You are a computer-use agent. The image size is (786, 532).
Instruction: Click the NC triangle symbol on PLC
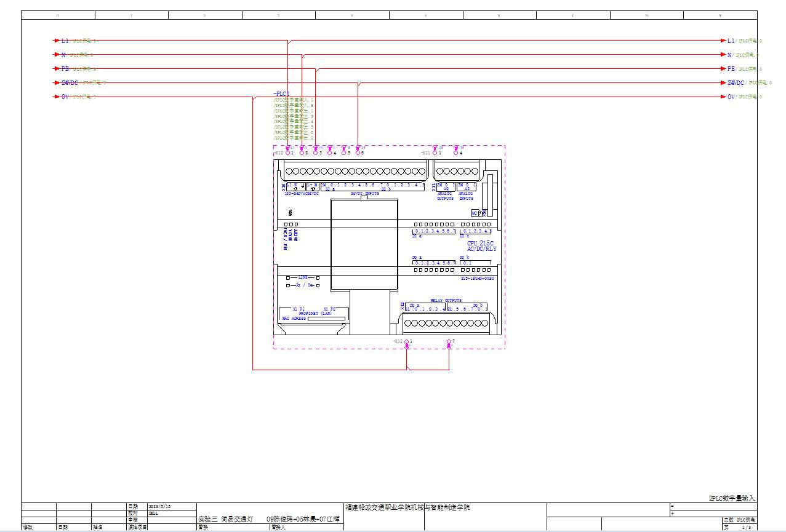click(480, 213)
